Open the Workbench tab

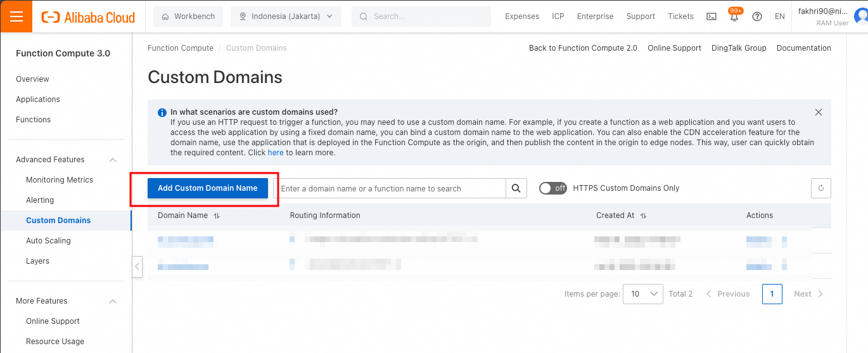[188, 16]
